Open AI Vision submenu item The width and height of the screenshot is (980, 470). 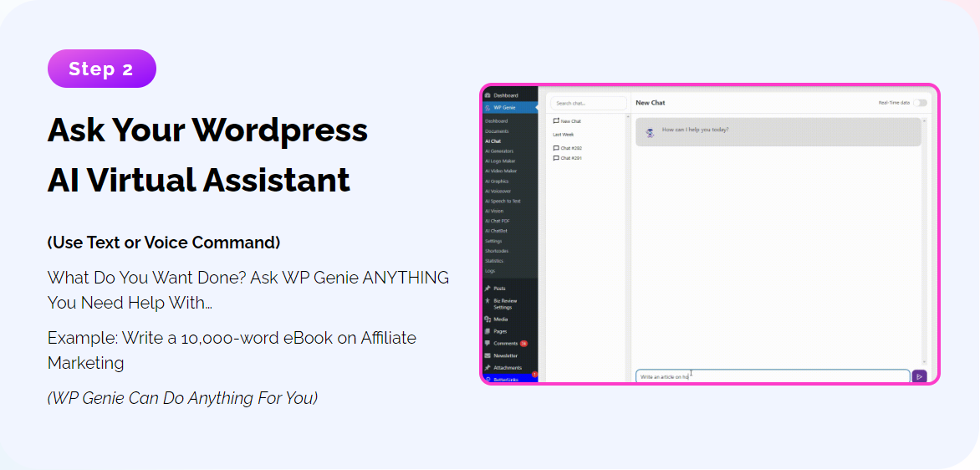[x=493, y=212]
